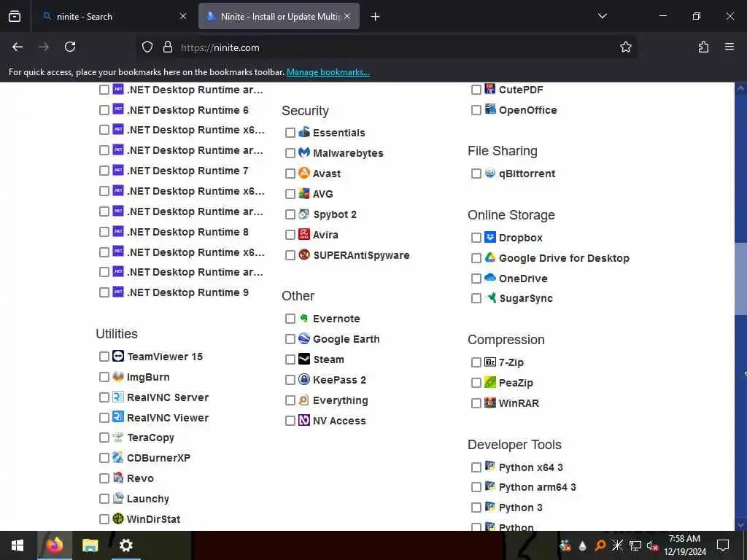Click the Essentials label
Image resolution: width=747 pixels, height=560 pixels.
tap(338, 133)
